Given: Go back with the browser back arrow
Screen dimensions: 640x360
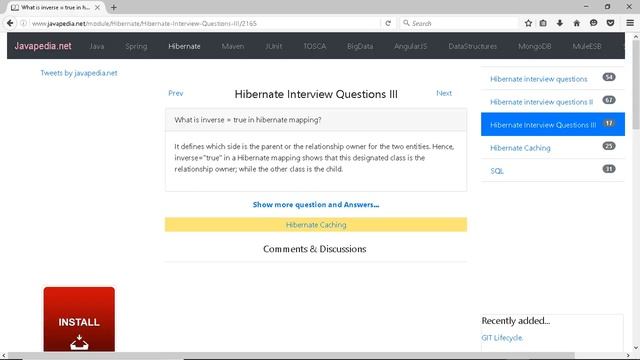Looking at the screenshot, I should click(x=10, y=23).
